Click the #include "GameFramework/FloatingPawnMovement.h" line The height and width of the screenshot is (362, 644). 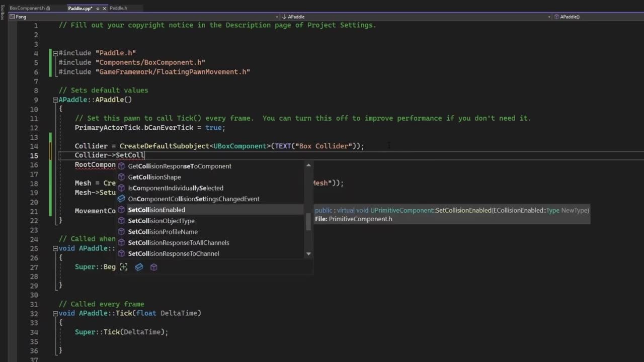point(154,72)
